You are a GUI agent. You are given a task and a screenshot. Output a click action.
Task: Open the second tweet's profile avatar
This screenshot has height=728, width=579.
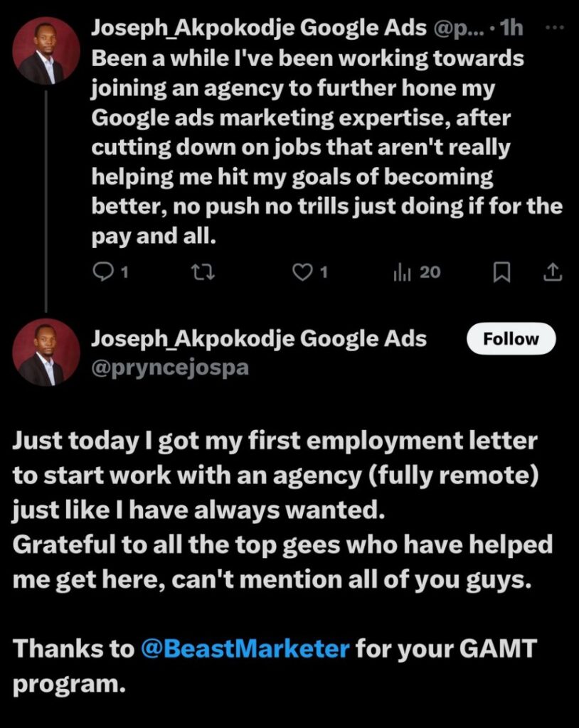(46, 353)
